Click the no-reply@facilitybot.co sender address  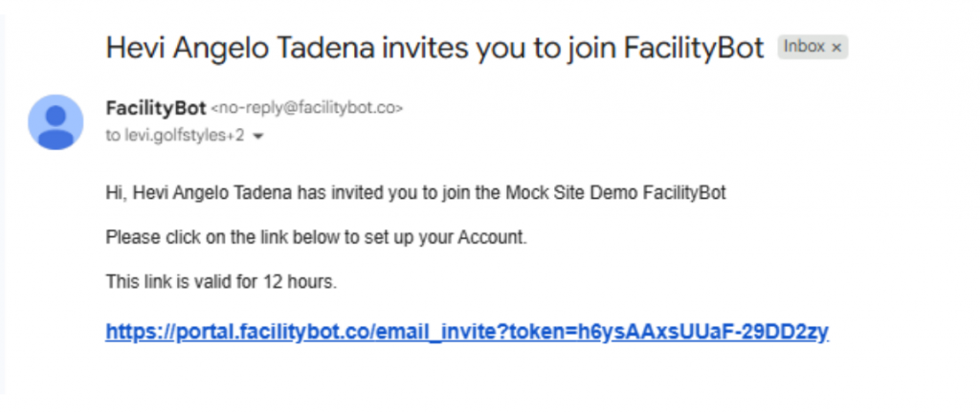306,109
